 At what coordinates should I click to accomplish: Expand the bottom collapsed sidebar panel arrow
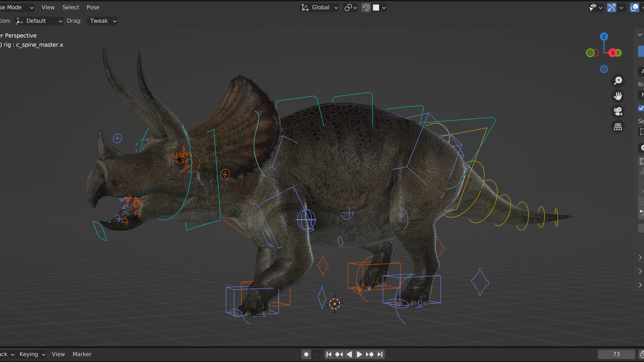640,285
